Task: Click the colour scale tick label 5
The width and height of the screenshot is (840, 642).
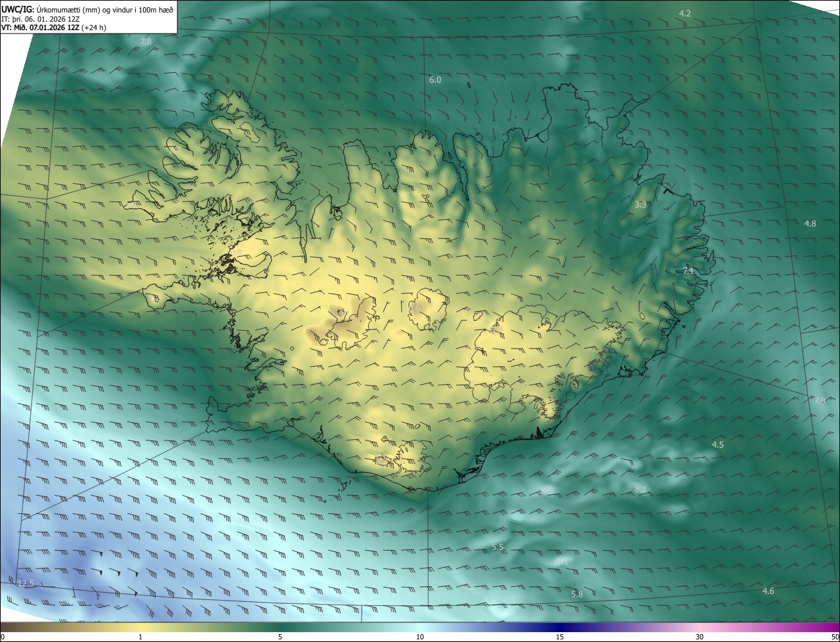Action: (280, 637)
